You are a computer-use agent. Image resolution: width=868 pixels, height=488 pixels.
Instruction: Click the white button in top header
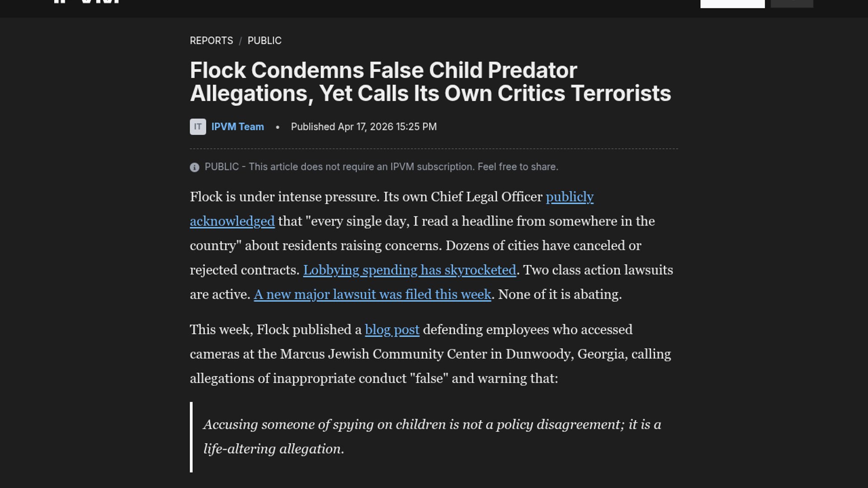[x=732, y=3]
